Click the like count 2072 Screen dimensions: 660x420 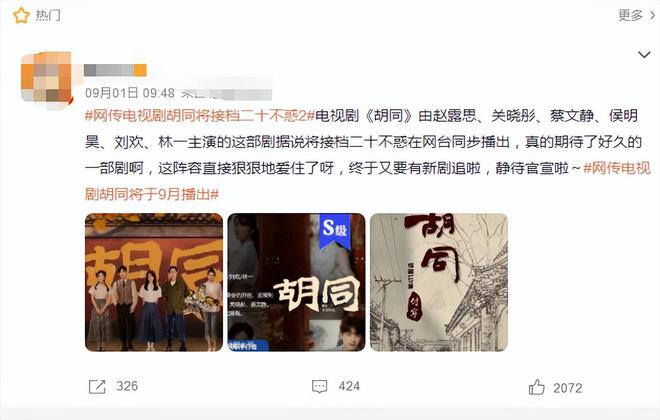568,388
